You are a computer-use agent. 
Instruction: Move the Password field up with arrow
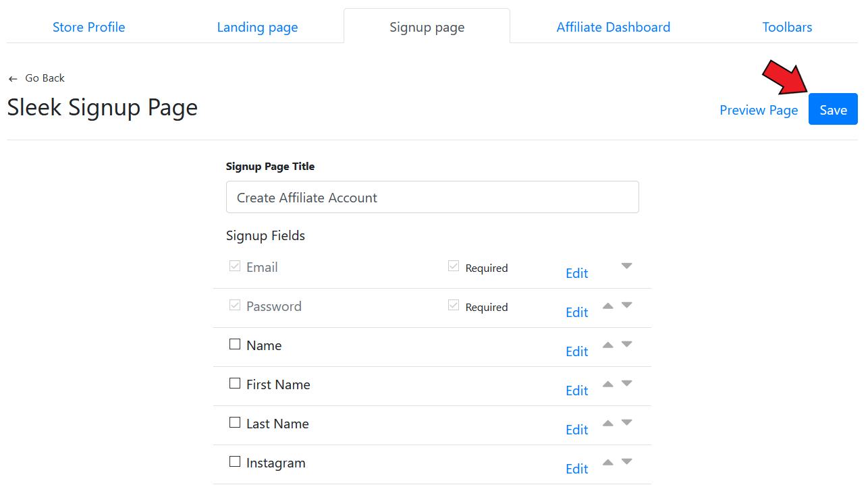(607, 306)
